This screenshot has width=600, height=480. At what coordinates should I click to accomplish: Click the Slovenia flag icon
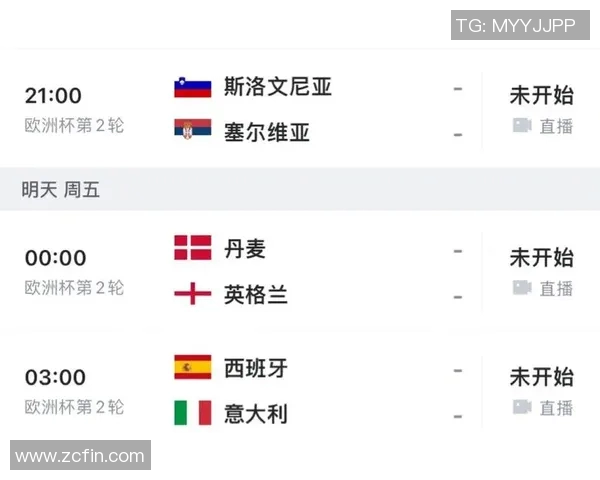[x=193, y=87]
